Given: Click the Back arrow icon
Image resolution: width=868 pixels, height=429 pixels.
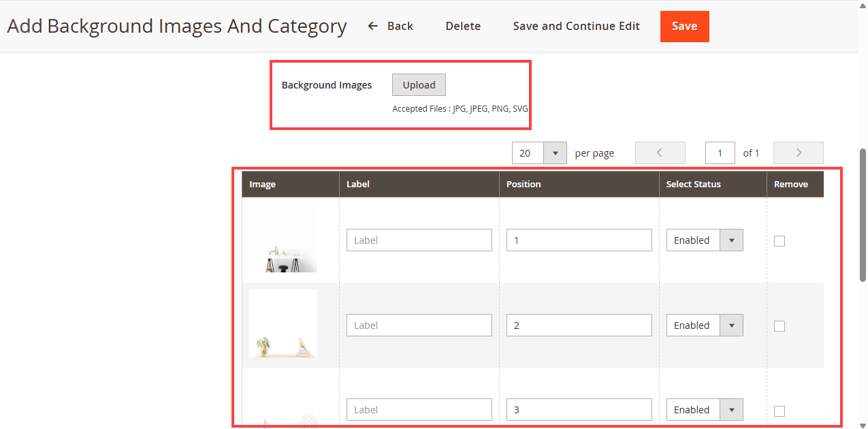Looking at the screenshot, I should 372,26.
